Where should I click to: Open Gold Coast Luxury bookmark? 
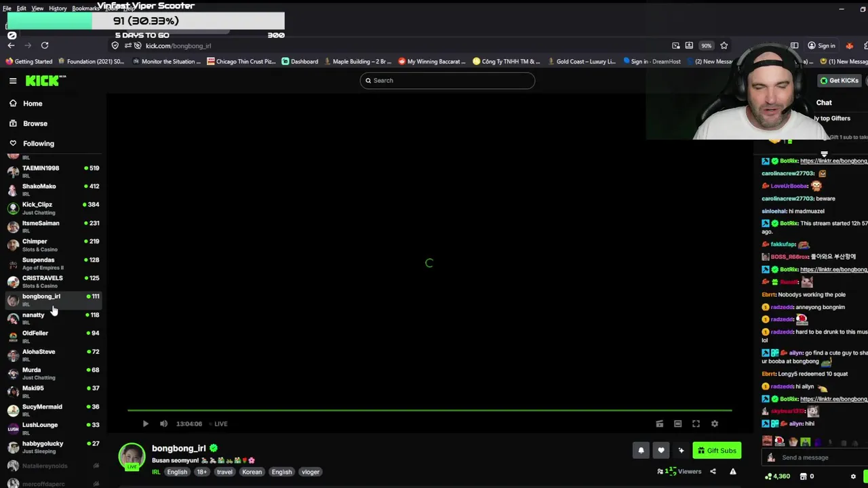pos(582,62)
